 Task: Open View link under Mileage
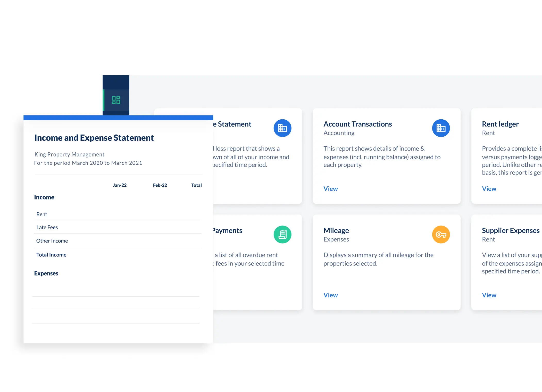[x=330, y=295]
